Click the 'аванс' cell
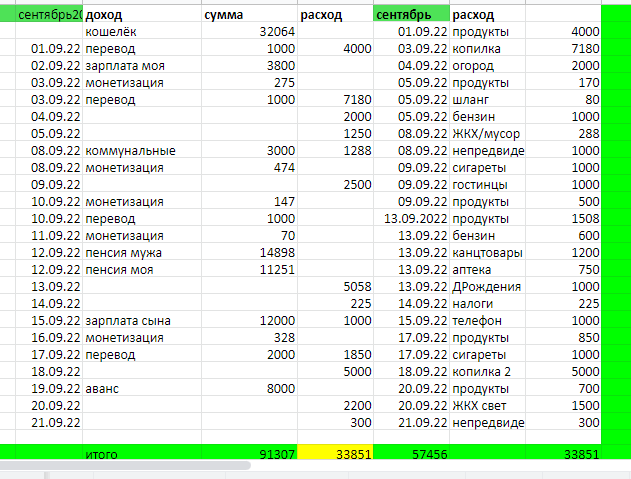 pyautogui.click(x=142, y=389)
